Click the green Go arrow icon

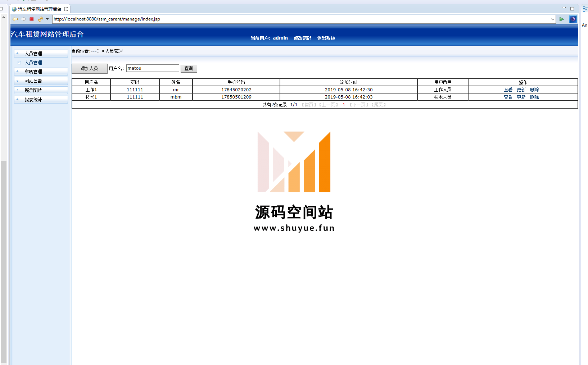point(561,19)
